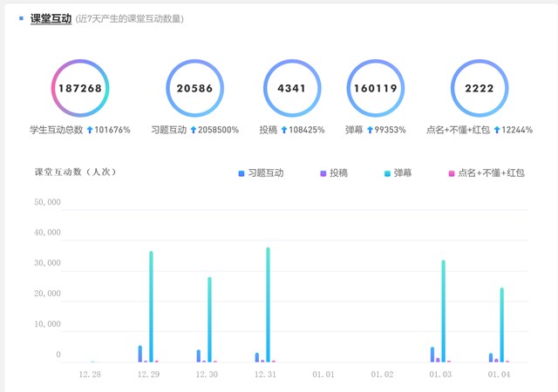Viewport: 558px width, 392px height.
Task: Click the 习题互动 legend label
Action: [x=266, y=172]
